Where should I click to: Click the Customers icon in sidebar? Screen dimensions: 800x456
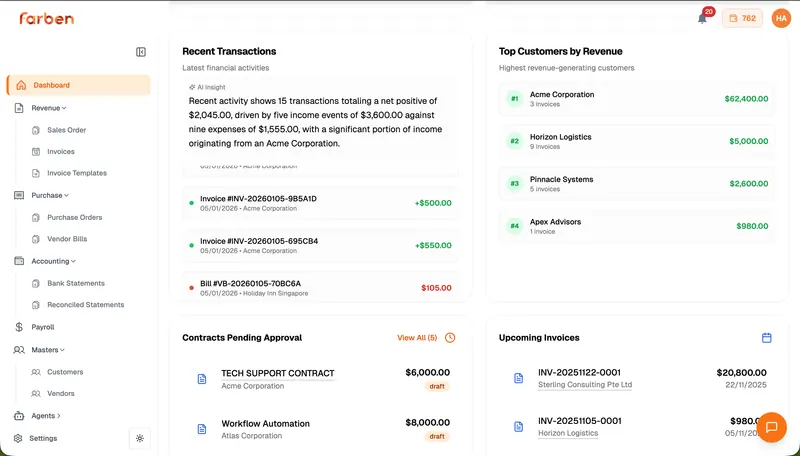[x=36, y=372]
